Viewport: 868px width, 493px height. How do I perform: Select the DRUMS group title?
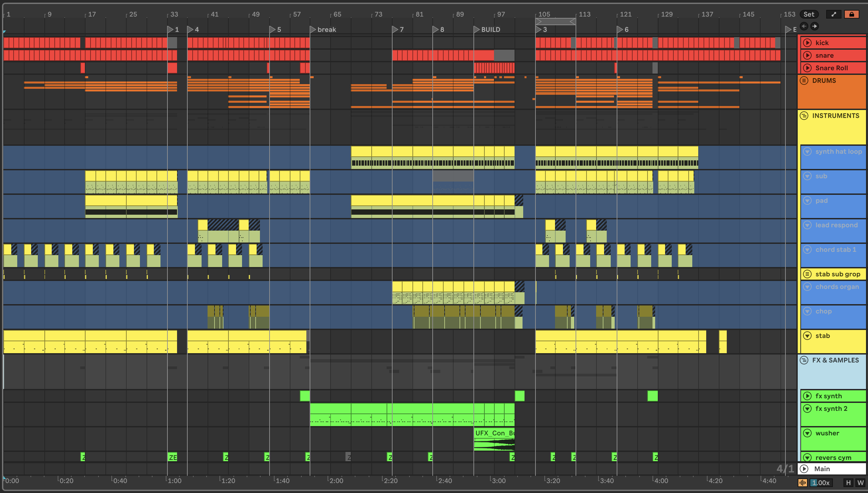tap(824, 81)
